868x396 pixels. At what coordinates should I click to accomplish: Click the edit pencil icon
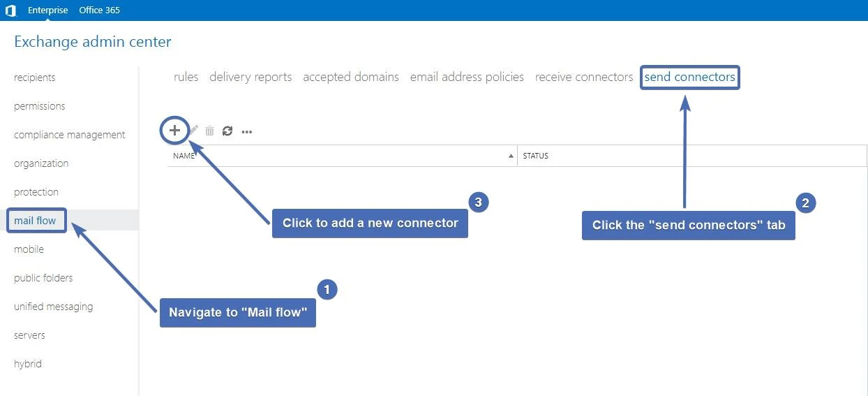tap(194, 131)
